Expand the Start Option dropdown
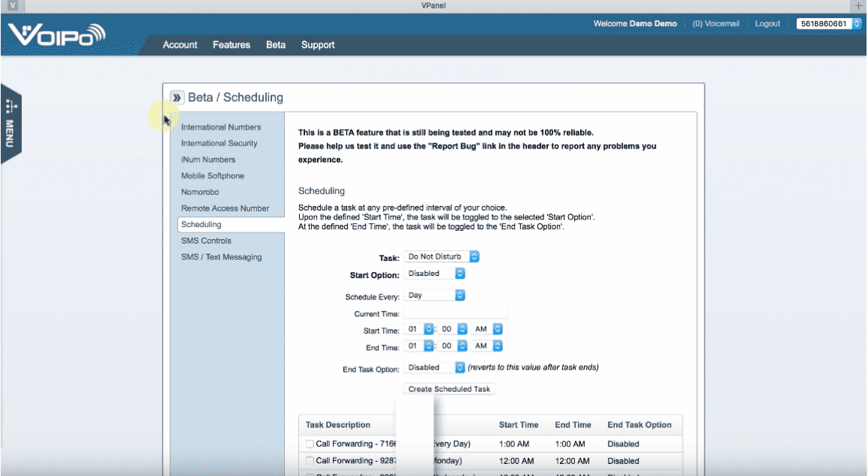This screenshot has width=868, height=476. point(435,274)
